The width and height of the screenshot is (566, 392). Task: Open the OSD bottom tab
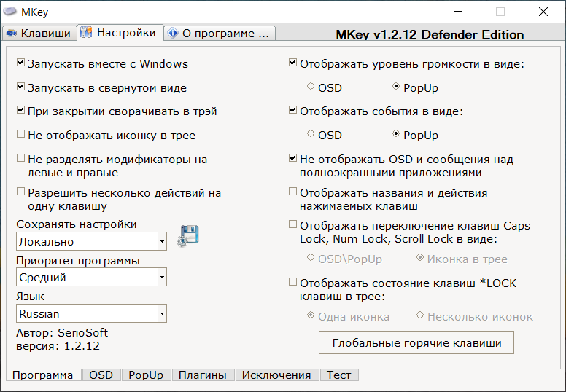coord(101,375)
